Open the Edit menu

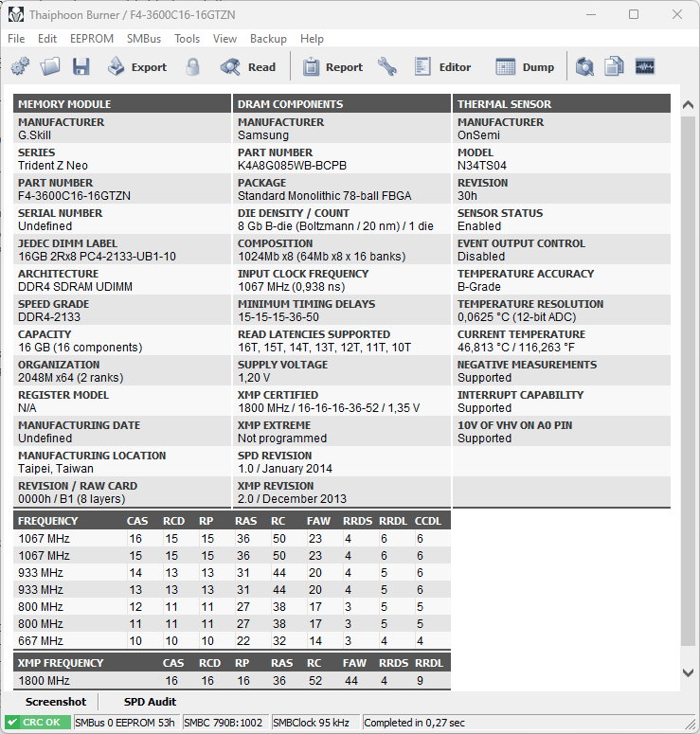[47, 39]
